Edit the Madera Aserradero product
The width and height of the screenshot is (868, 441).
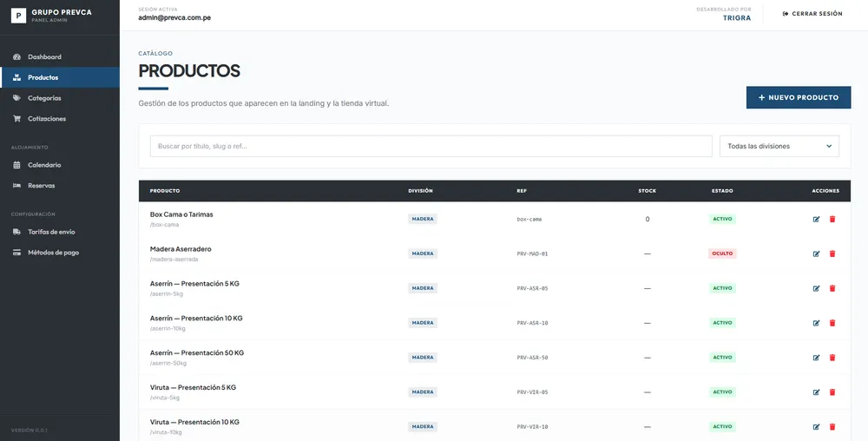click(x=816, y=254)
